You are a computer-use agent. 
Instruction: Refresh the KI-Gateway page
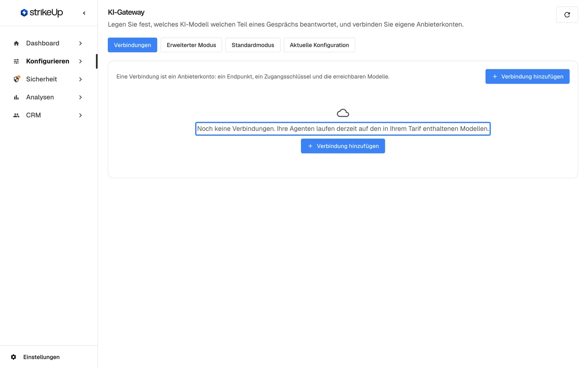click(567, 15)
